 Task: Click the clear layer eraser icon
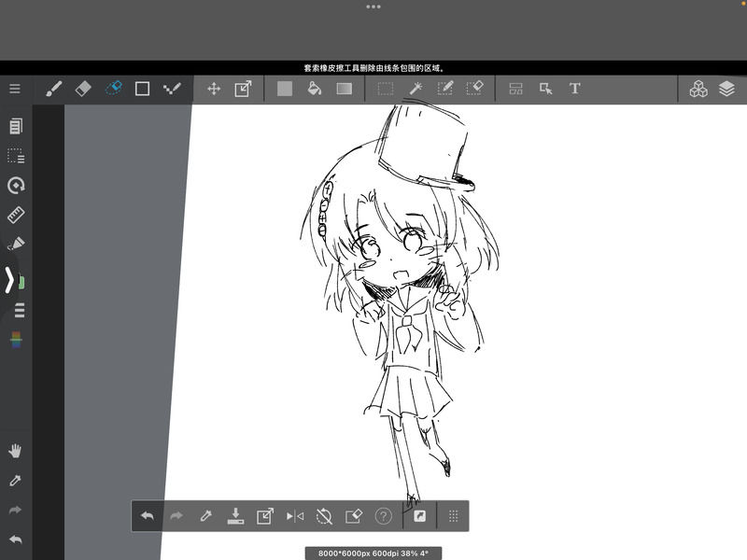tap(354, 516)
